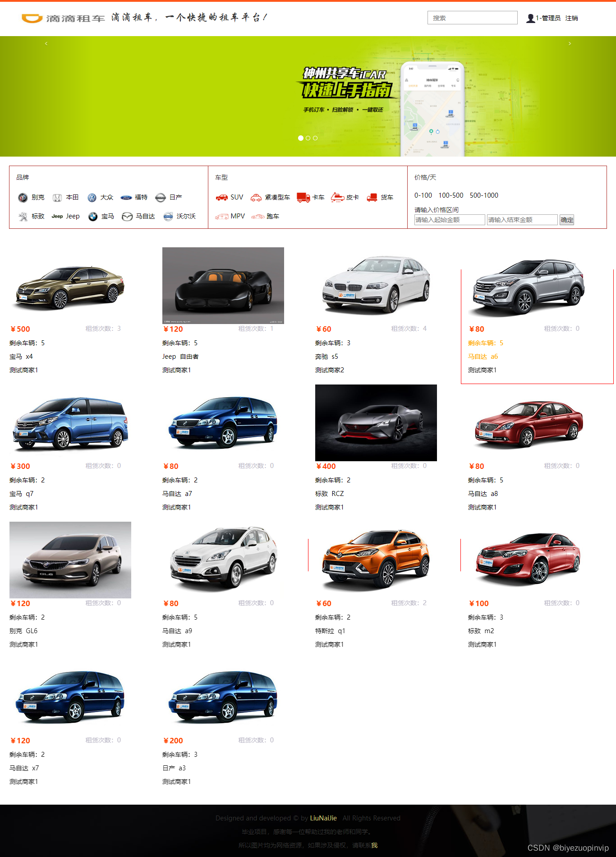Select the Peugeot (标致) lion logo
The width and height of the screenshot is (616, 857).
(x=23, y=217)
